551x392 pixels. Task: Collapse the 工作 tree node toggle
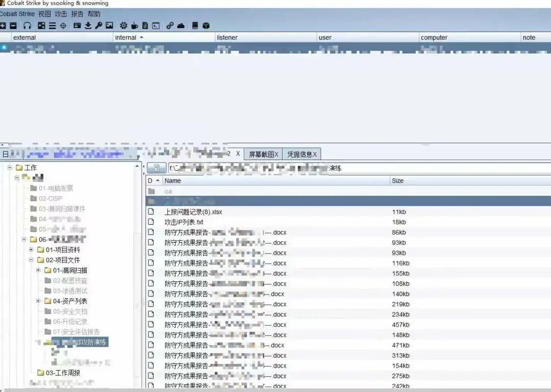tap(10, 168)
